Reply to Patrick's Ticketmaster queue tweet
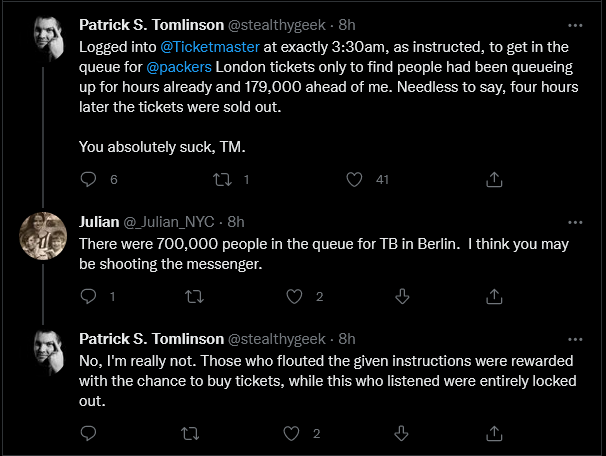606x456 pixels. (x=88, y=179)
